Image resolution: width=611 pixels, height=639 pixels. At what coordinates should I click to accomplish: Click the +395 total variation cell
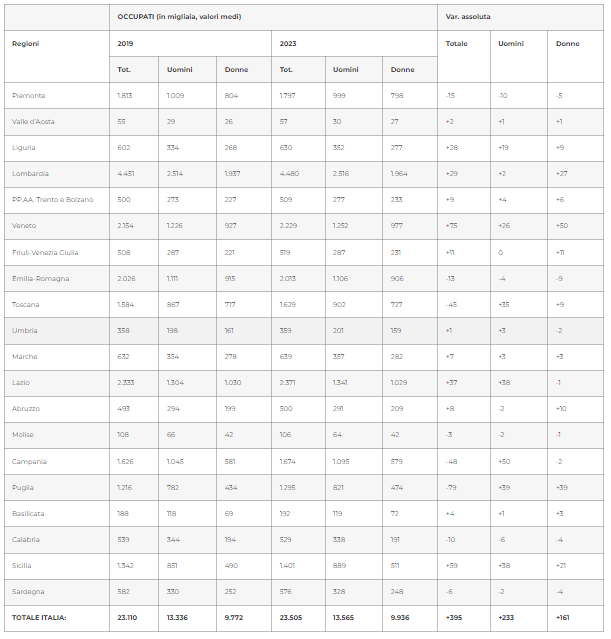coord(456,618)
